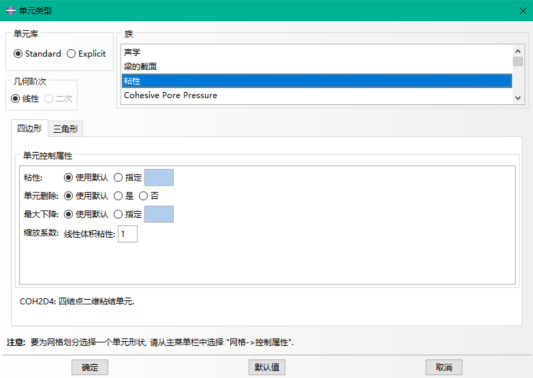This screenshot has width=533, height=378.
Task: Click the family list scroll down arrow
Action: click(518, 98)
